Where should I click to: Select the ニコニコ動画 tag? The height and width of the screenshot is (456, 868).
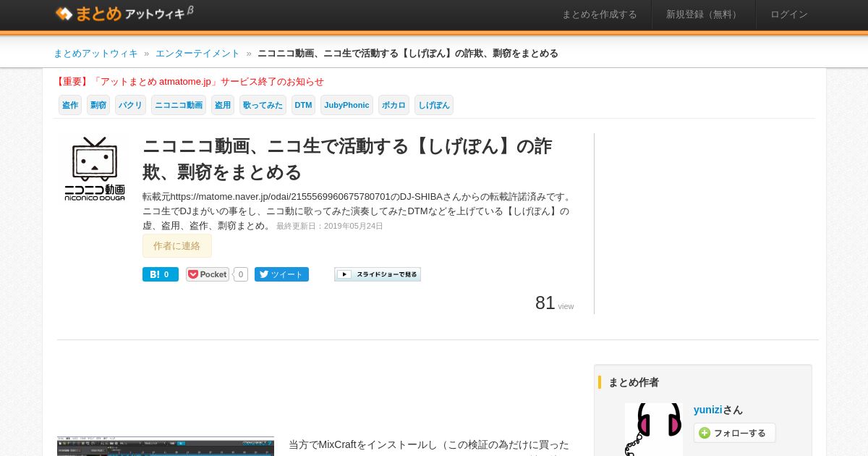click(x=179, y=105)
